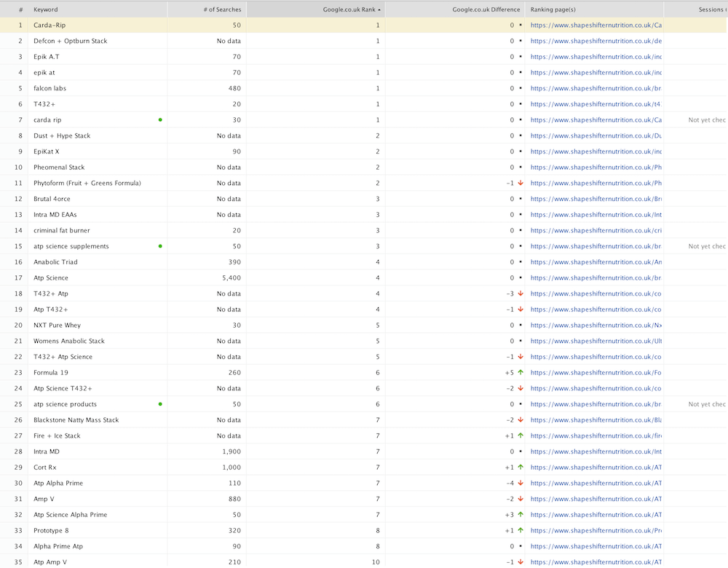Click the +5 difference value for Formula 19
Viewport: 728px width, 568px height.
(x=510, y=372)
